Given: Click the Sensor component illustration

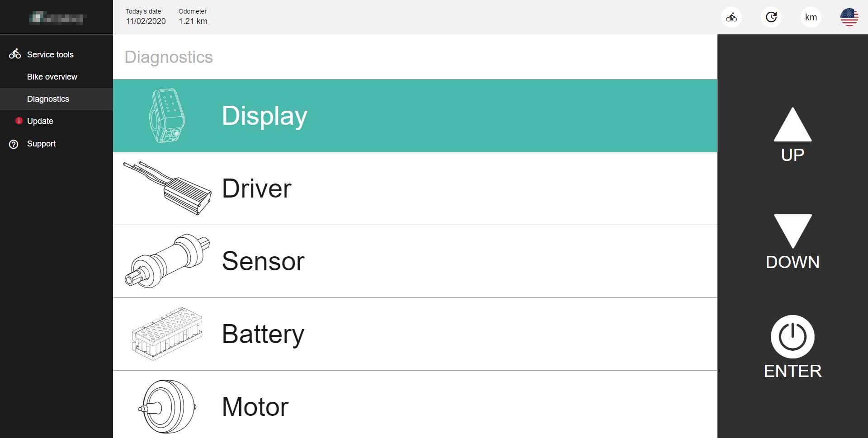Looking at the screenshot, I should pyautogui.click(x=167, y=261).
